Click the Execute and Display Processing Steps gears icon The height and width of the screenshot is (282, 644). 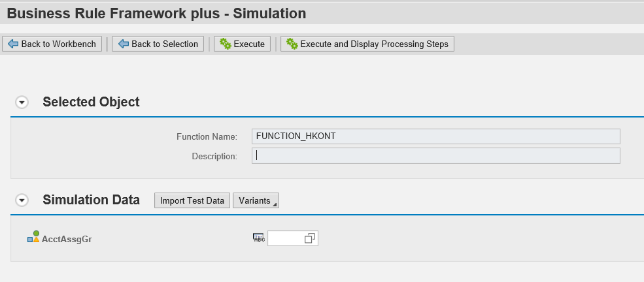(292, 44)
